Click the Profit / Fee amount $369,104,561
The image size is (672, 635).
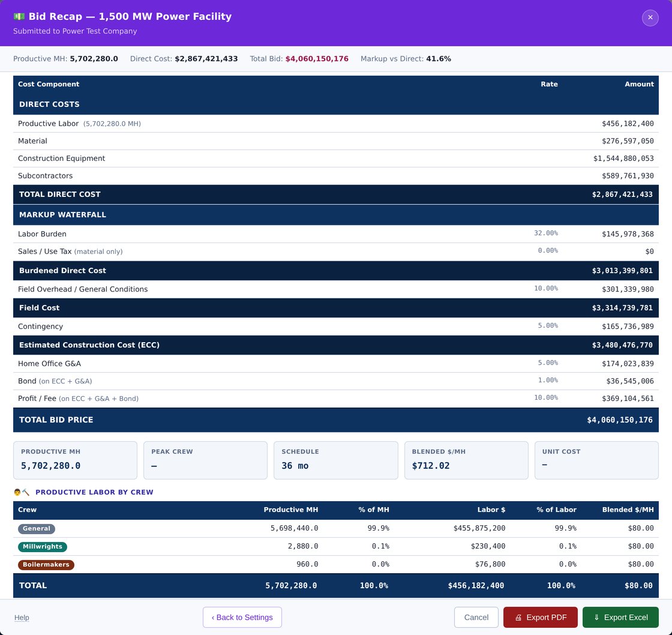628,399
